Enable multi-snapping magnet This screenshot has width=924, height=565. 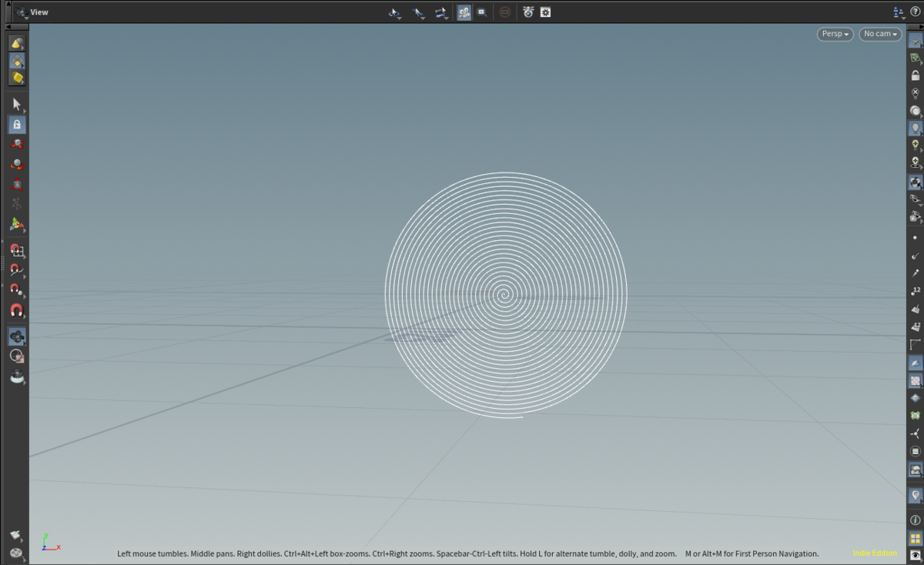[x=17, y=310]
